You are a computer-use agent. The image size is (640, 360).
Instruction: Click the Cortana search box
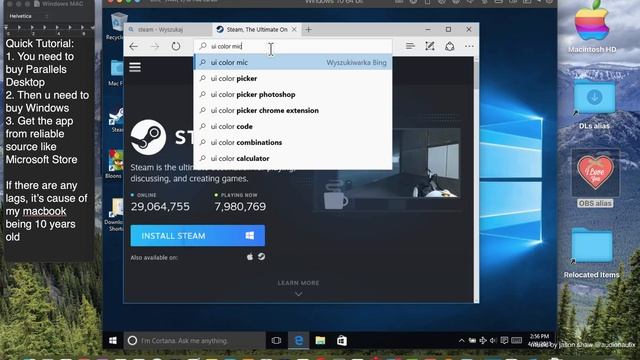(195, 340)
